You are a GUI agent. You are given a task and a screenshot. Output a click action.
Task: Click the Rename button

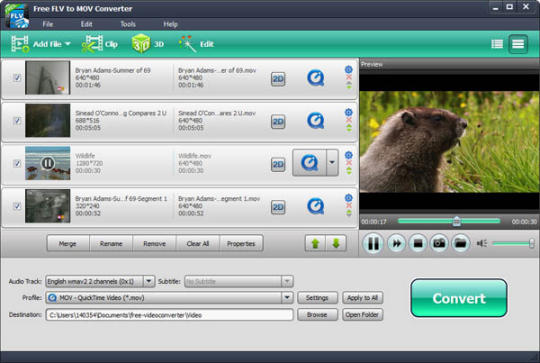[111, 243]
